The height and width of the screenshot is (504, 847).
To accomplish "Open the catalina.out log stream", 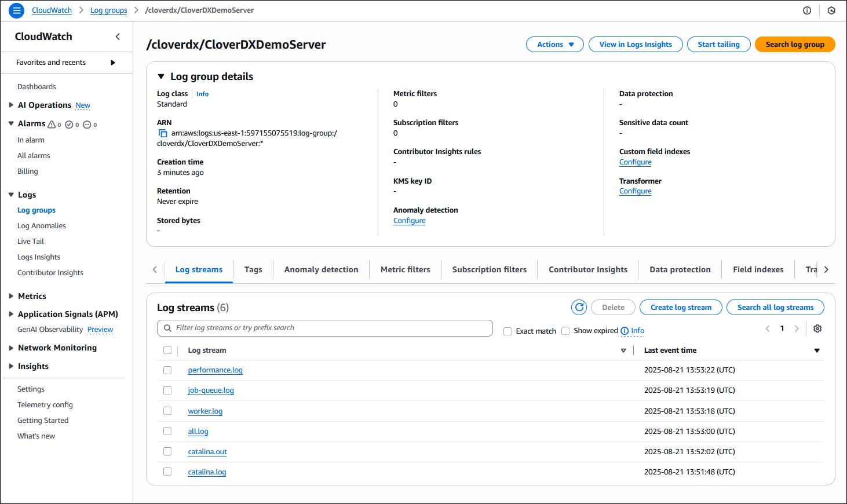I will (207, 451).
